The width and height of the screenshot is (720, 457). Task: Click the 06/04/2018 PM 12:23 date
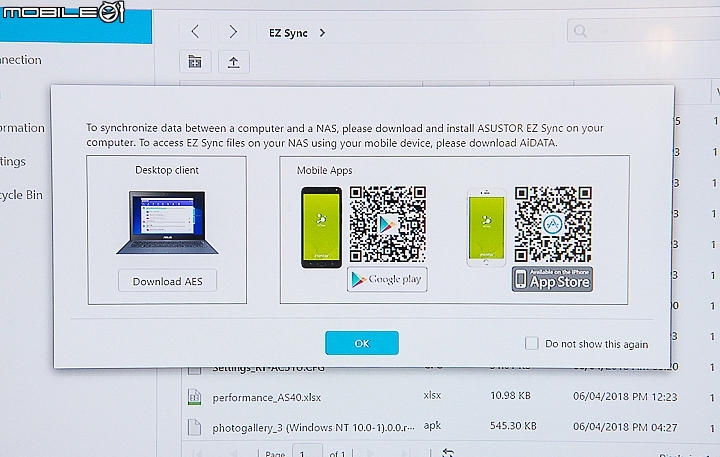click(625, 396)
